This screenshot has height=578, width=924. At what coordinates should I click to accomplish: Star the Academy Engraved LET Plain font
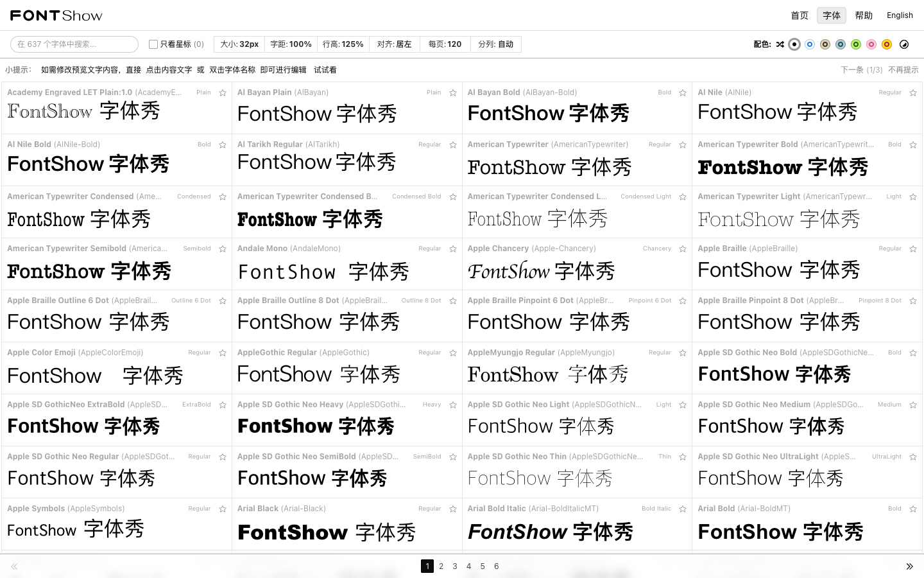(x=223, y=92)
